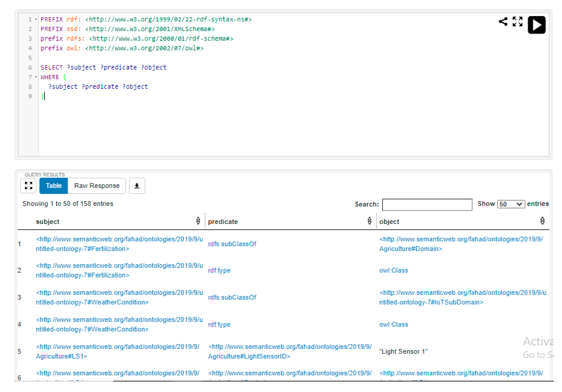The width and height of the screenshot is (562, 392).
Task: Collapse the PREFIX fold on line 1
Action: (36, 19)
